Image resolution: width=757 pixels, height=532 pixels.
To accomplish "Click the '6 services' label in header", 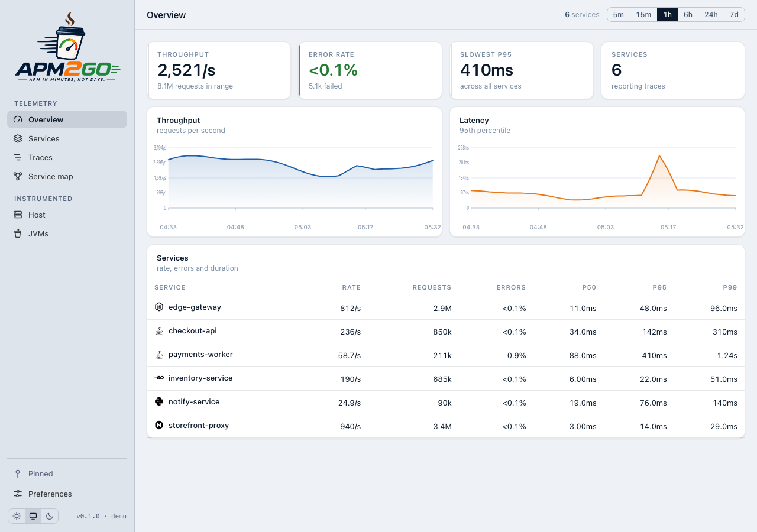I will [x=582, y=15].
